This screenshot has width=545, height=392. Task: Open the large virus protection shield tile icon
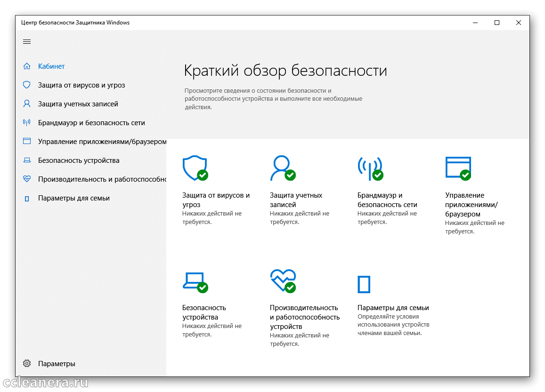coord(195,168)
